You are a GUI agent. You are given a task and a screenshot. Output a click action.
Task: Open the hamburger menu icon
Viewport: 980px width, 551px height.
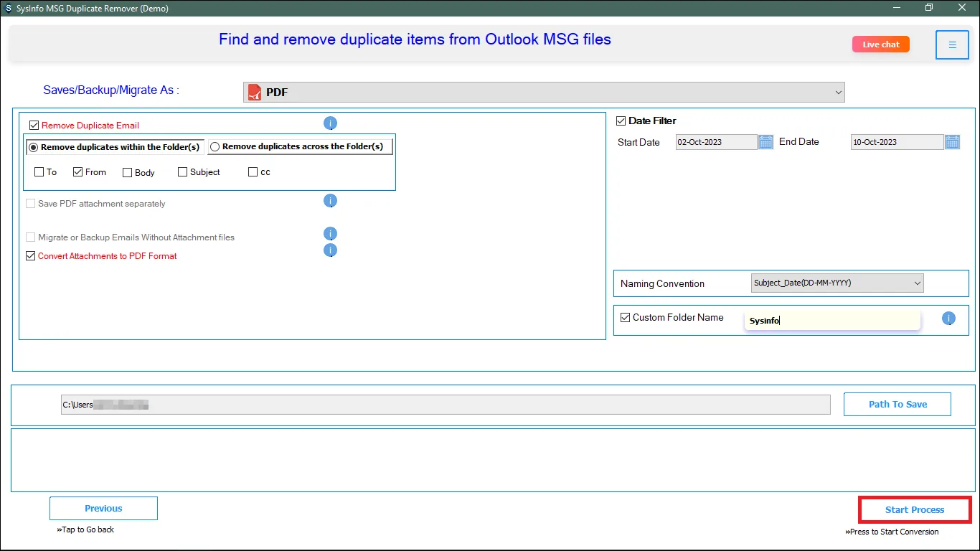(952, 45)
